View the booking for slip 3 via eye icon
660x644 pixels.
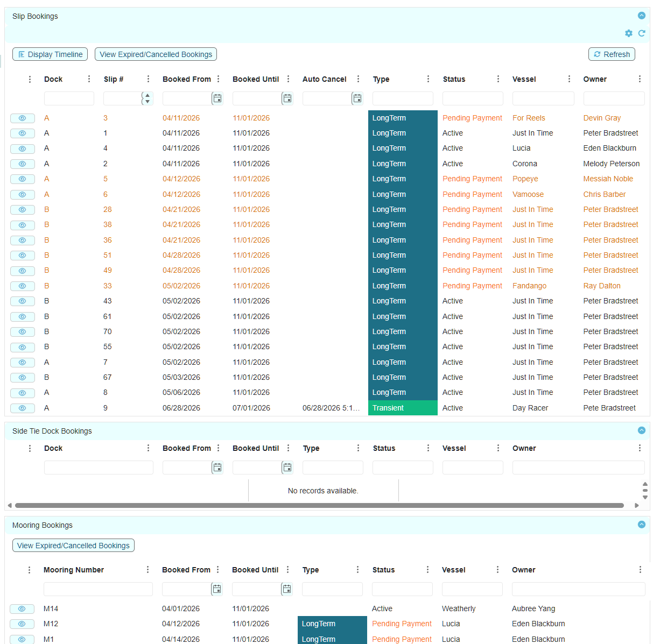pyautogui.click(x=23, y=118)
